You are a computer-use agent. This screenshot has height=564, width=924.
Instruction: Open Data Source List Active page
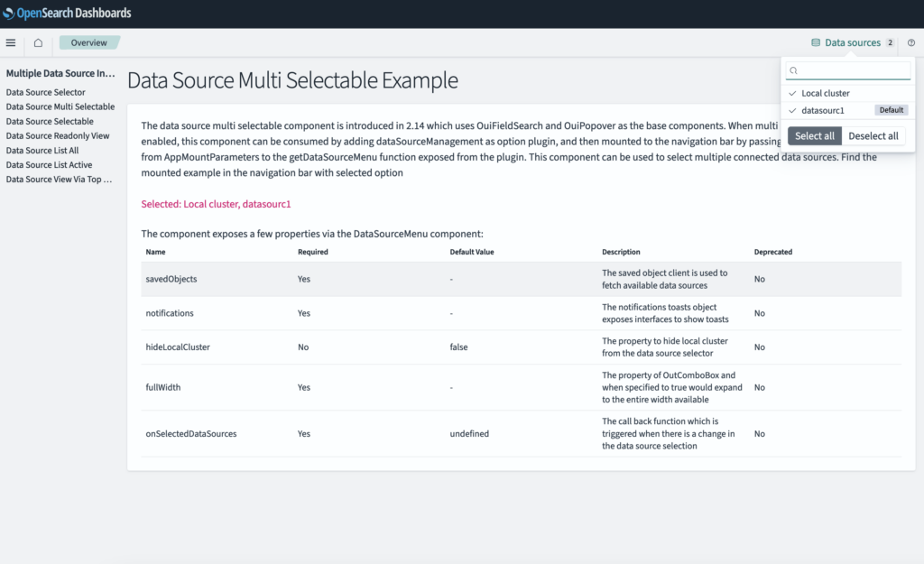coord(49,164)
